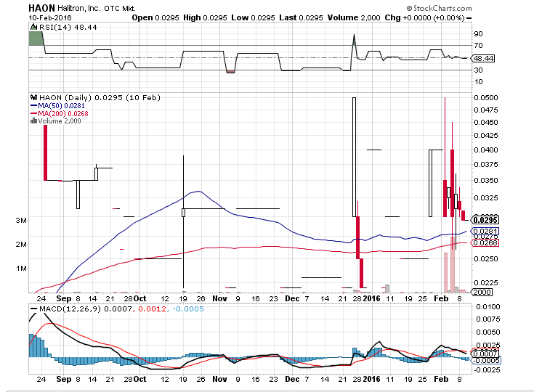Click the Low 0.0295 value in header
This screenshot has height=392, width=534.
click(253, 17)
